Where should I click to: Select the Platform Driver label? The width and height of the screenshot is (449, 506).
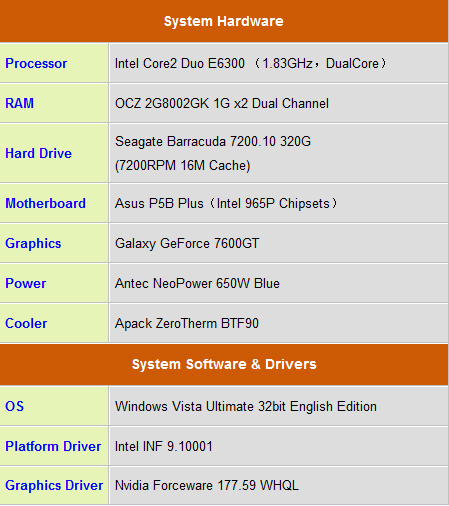point(53,446)
